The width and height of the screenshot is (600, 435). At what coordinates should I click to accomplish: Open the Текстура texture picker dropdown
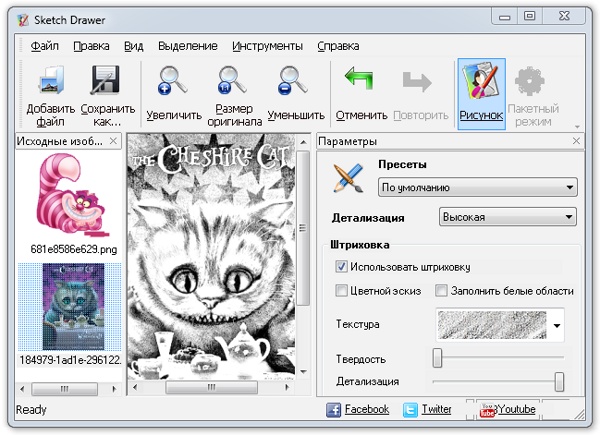pyautogui.click(x=558, y=325)
